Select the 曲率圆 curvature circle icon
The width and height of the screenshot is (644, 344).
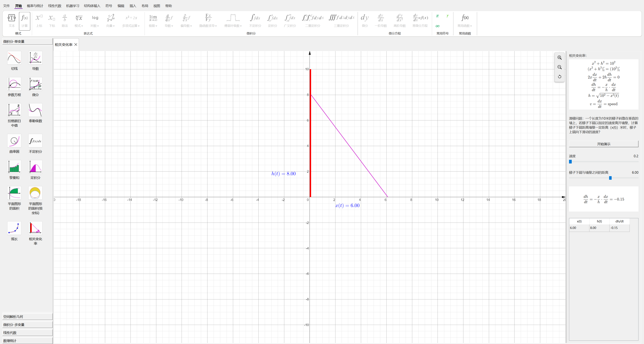(x=14, y=141)
